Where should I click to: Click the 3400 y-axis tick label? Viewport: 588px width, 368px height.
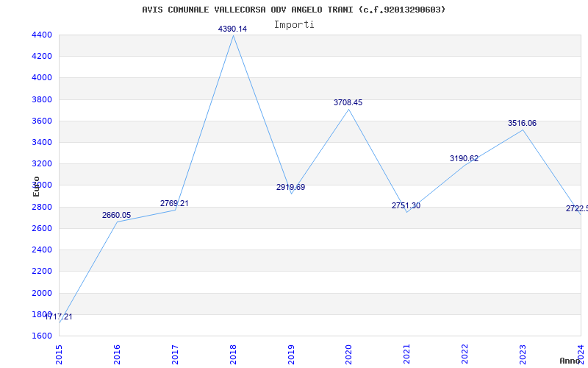42,142
